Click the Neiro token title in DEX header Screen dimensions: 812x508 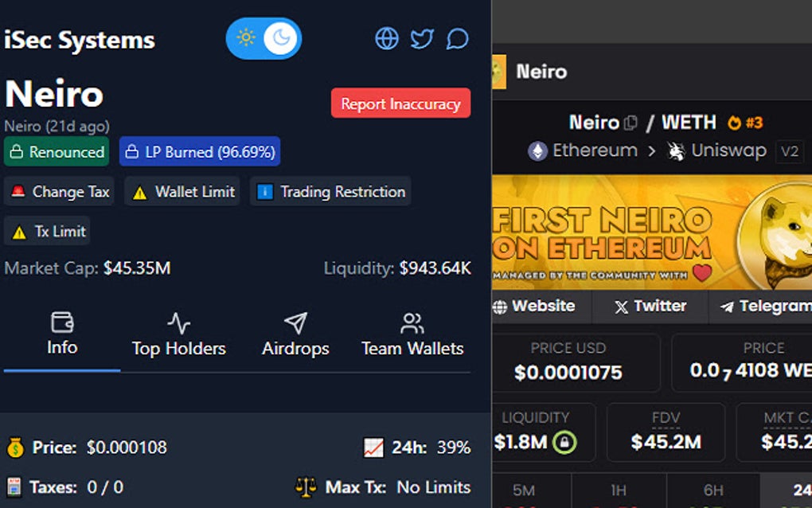541,72
